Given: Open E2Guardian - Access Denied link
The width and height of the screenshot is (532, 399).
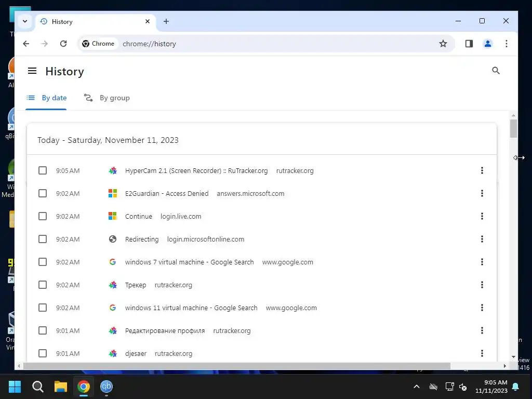Looking at the screenshot, I should coord(167,193).
